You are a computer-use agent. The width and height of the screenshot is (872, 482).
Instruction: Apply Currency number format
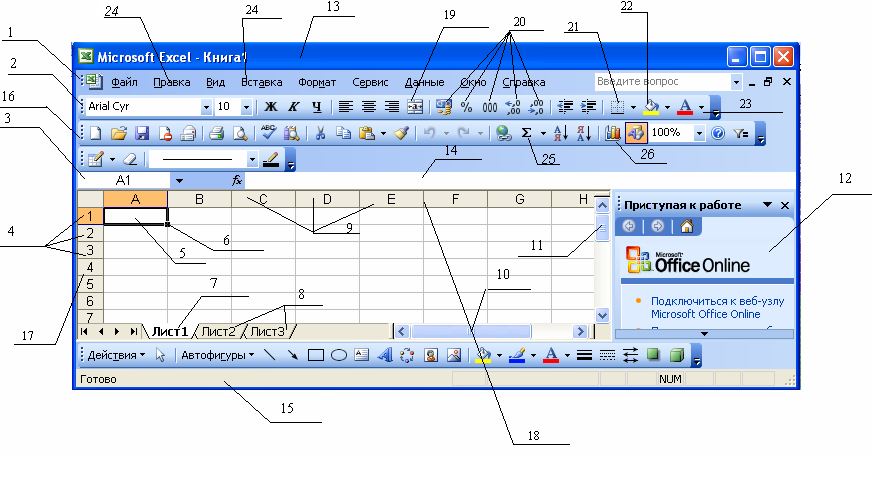click(x=444, y=106)
